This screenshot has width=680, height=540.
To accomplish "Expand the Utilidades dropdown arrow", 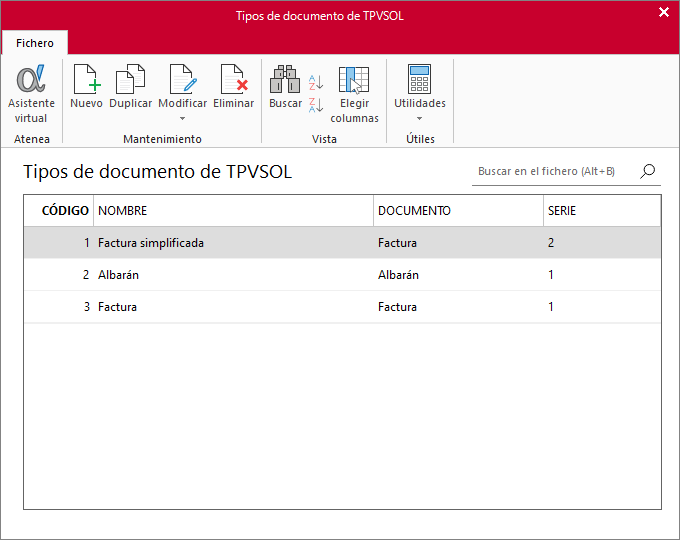I will (x=419, y=118).
